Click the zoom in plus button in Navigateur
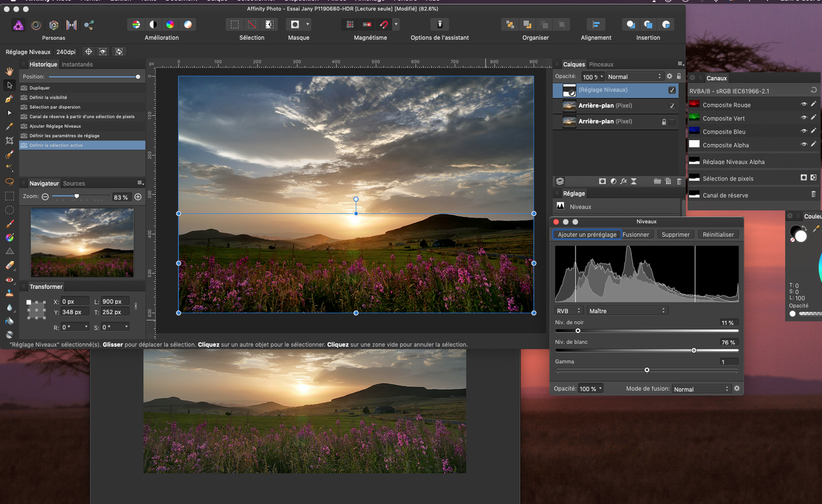 [x=138, y=196]
